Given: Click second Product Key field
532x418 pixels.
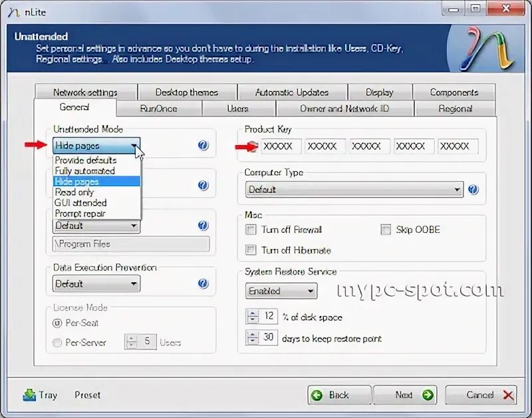Looking at the screenshot, I should click(325, 146).
